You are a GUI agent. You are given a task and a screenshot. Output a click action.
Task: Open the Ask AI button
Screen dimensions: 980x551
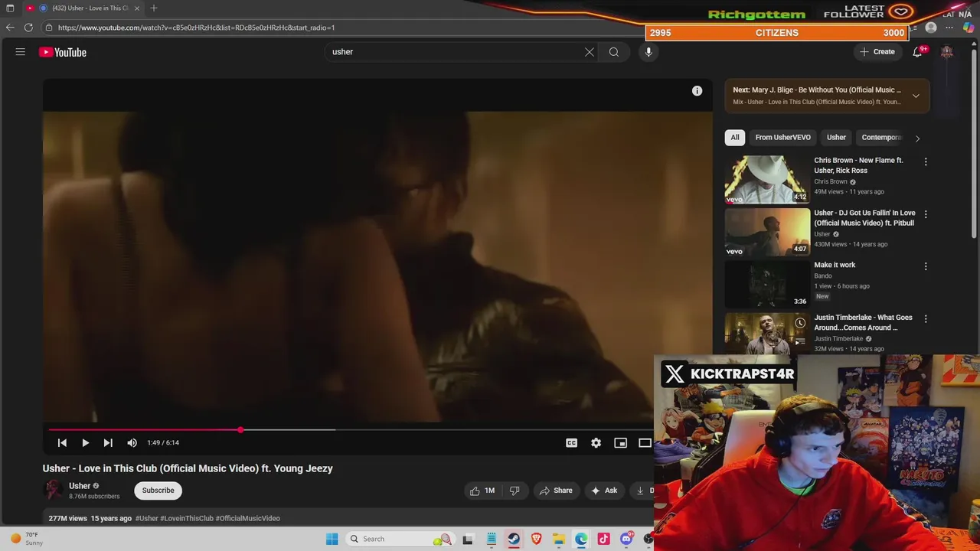coord(603,491)
